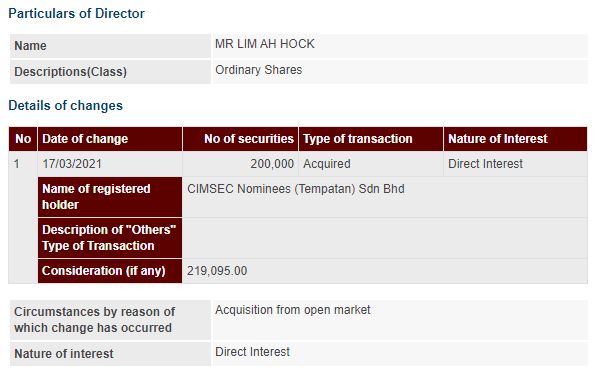604x372 pixels.
Task: Click the 'Type of transaction' column header
Action: tap(371, 139)
